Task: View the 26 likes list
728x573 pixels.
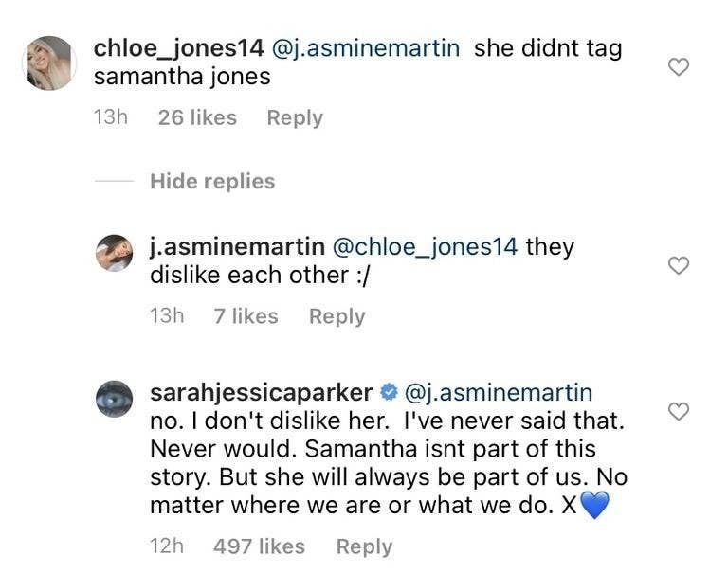Action: click(x=197, y=117)
